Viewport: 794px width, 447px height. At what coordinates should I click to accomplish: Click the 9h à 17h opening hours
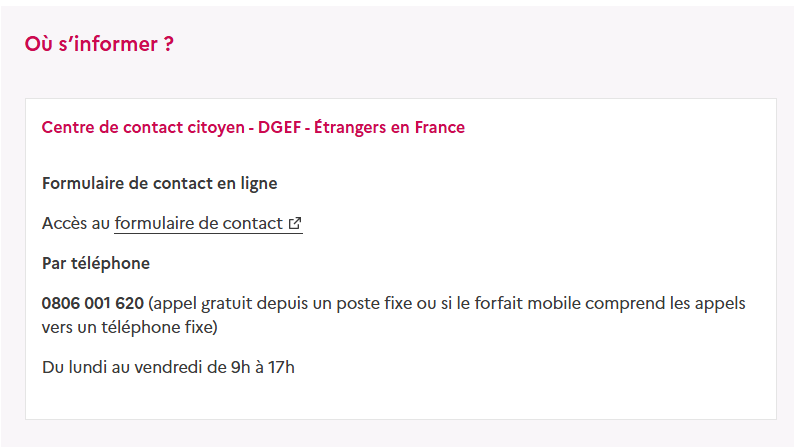(262, 367)
